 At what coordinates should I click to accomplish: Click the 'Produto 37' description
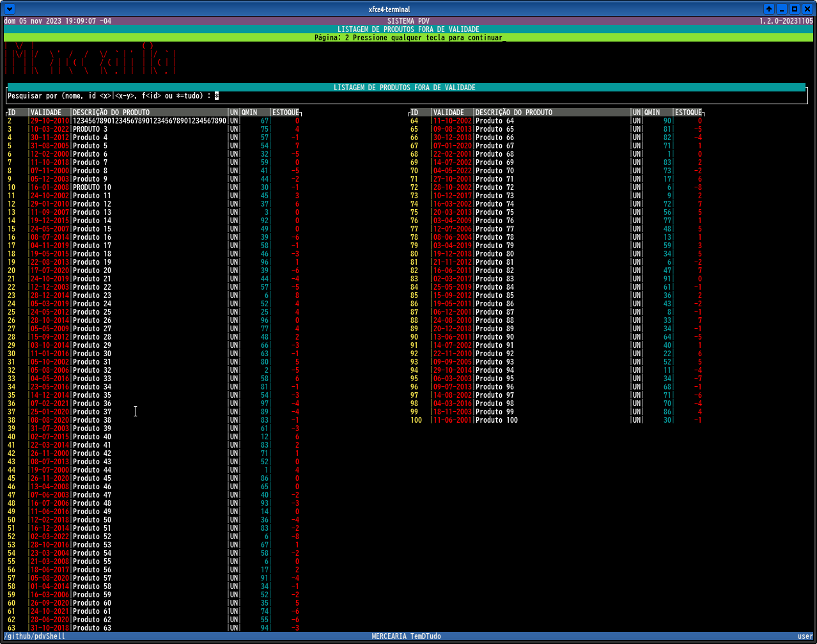coord(92,412)
